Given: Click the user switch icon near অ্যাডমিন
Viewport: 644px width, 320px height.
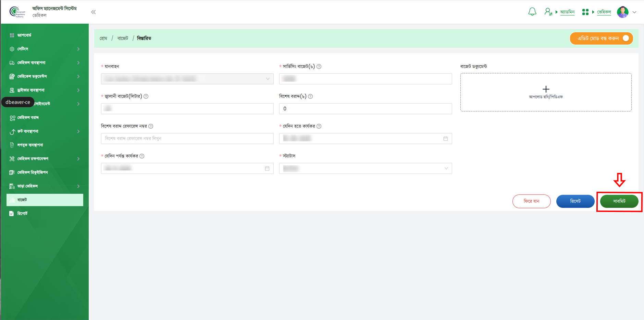Looking at the screenshot, I should pyautogui.click(x=548, y=12).
